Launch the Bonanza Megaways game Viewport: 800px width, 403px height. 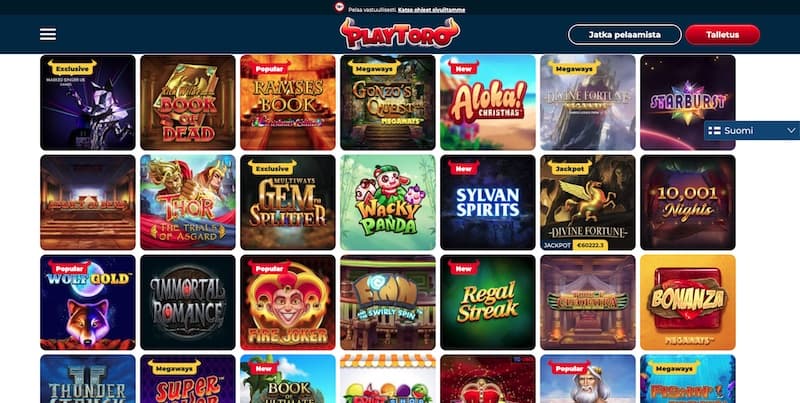pos(688,303)
